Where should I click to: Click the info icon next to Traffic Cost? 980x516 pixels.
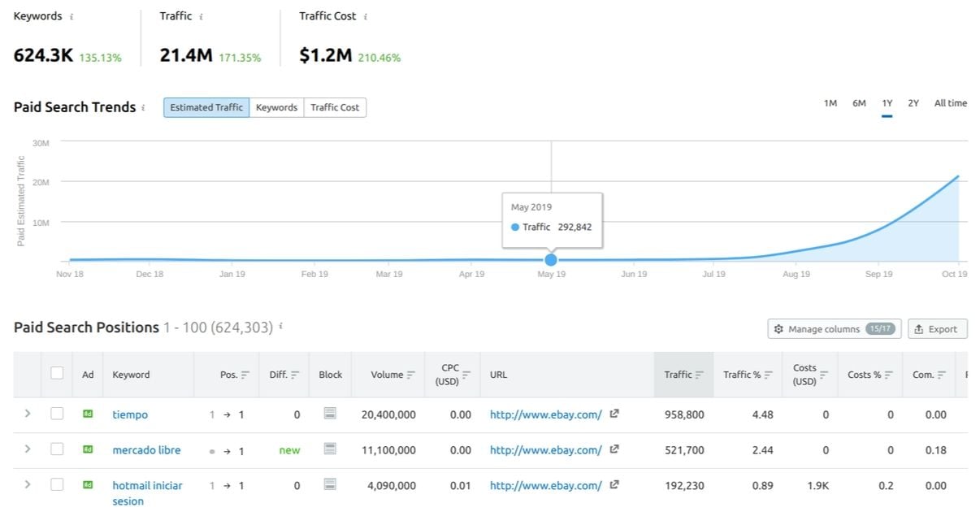tap(366, 17)
